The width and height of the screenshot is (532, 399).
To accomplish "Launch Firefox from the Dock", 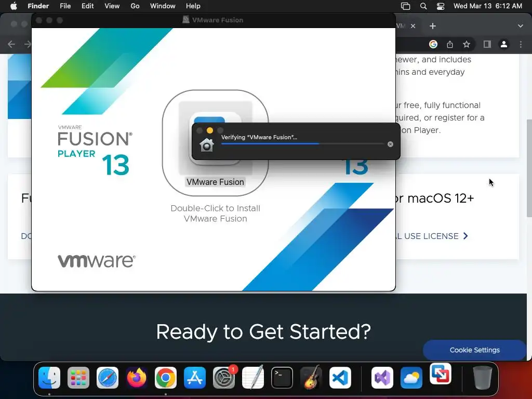I will 137,378.
